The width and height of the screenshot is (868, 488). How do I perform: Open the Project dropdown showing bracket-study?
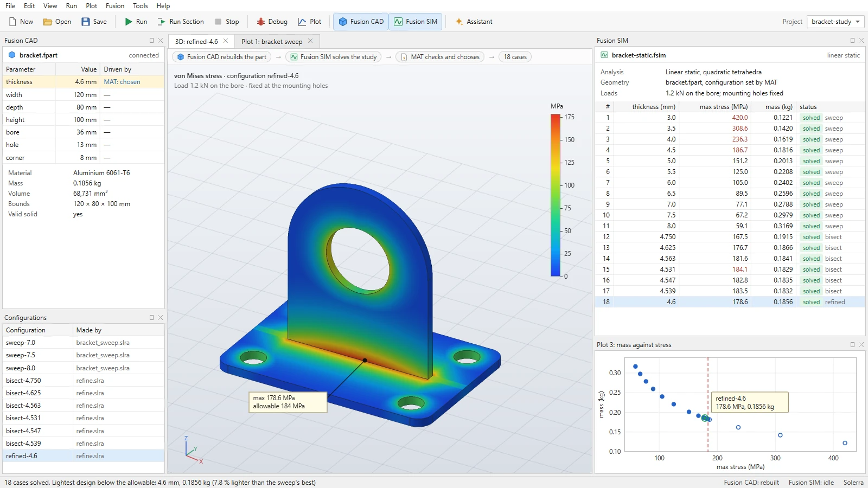pos(835,22)
